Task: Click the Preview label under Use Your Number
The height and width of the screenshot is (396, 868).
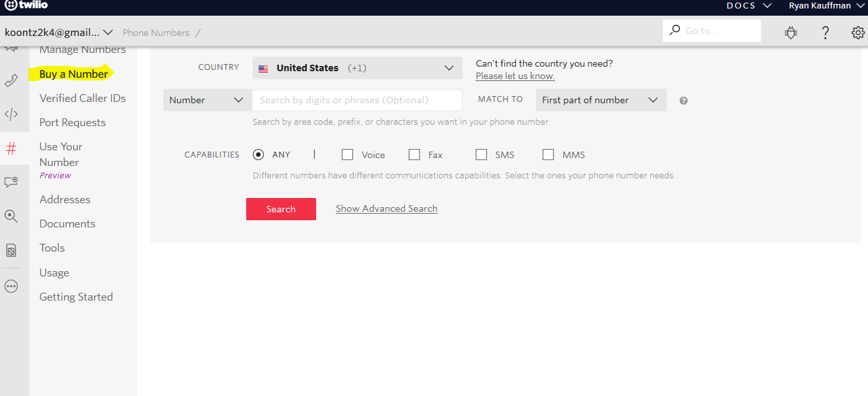Action: 56,176
